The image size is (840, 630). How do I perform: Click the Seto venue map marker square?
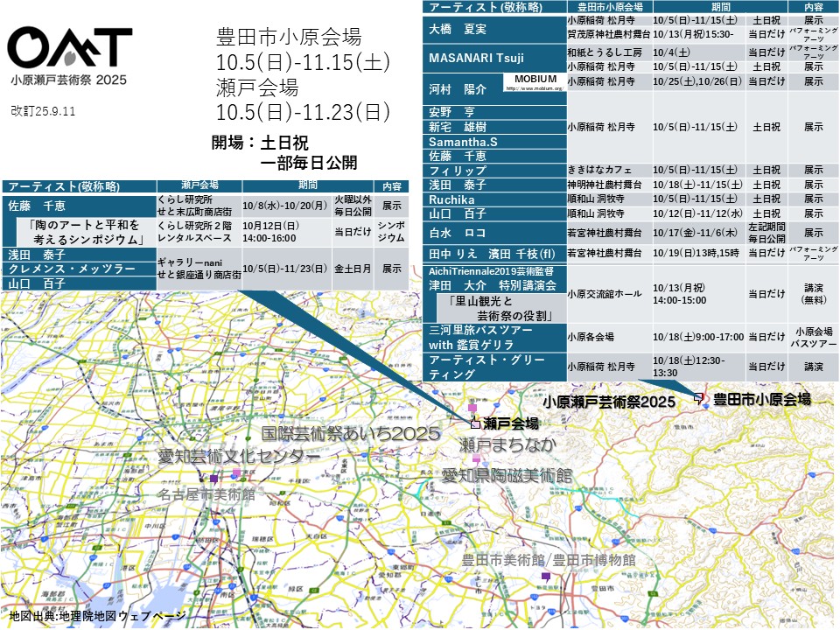pyautogui.click(x=476, y=423)
